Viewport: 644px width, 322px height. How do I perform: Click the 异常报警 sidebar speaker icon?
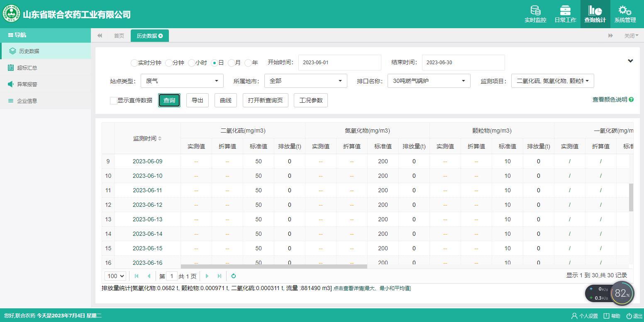coord(11,84)
